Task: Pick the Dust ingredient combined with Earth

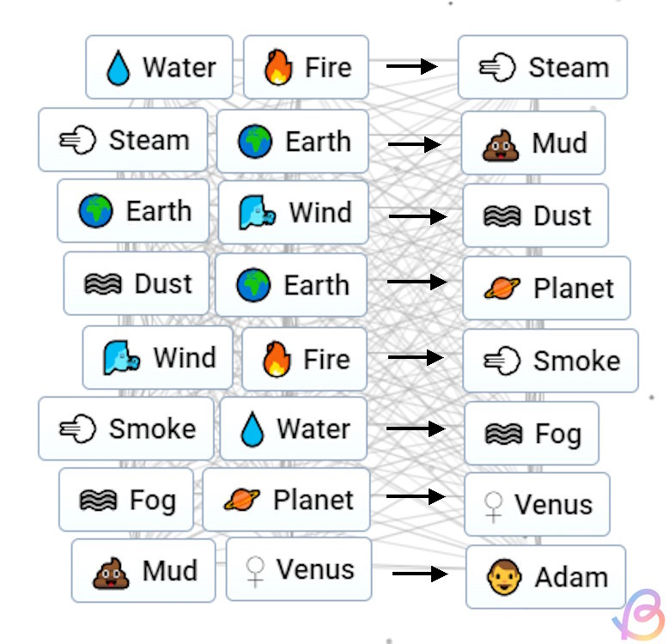Action: (x=137, y=284)
